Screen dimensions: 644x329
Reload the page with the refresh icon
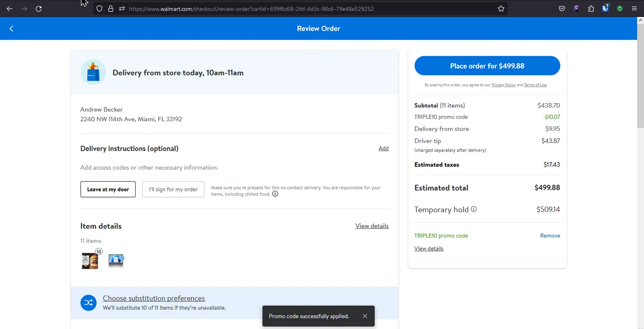click(39, 9)
